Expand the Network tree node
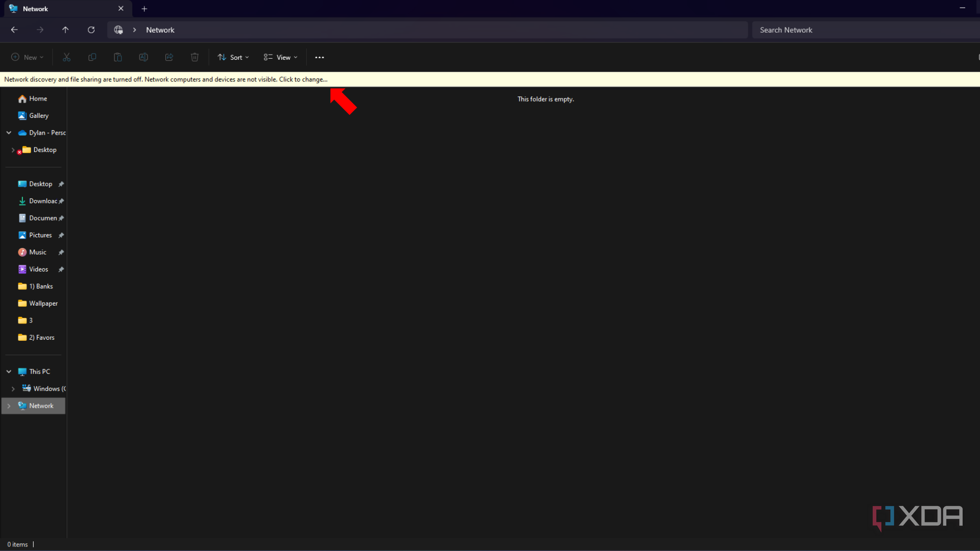 click(9, 406)
